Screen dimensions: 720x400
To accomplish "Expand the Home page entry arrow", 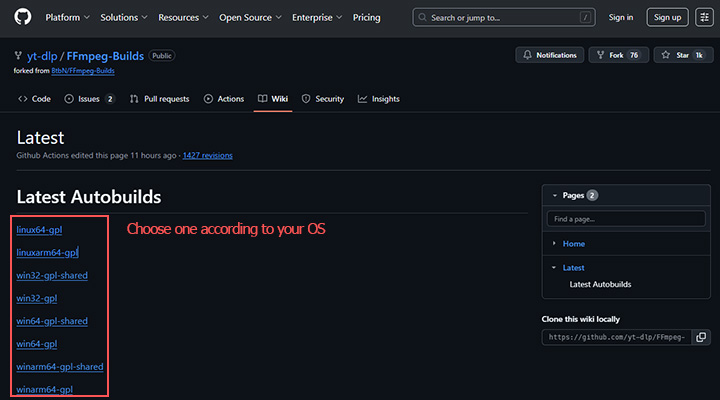I will tap(554, 243).
